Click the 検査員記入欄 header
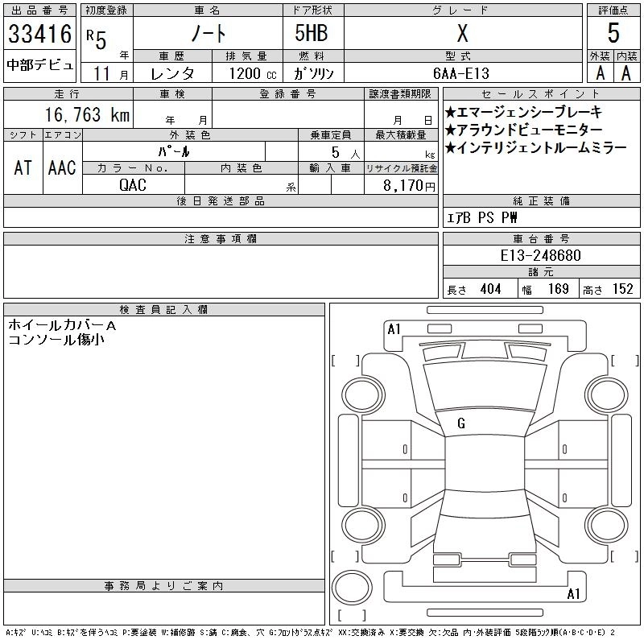The width and height of the screenshot is (644, 644). [x=164, y=310]
